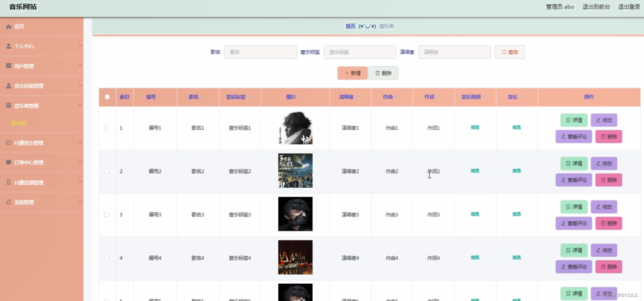
Task: Expand the 系统管理 menu chevron
Action: pyautogui.click(x=80, y=202)
